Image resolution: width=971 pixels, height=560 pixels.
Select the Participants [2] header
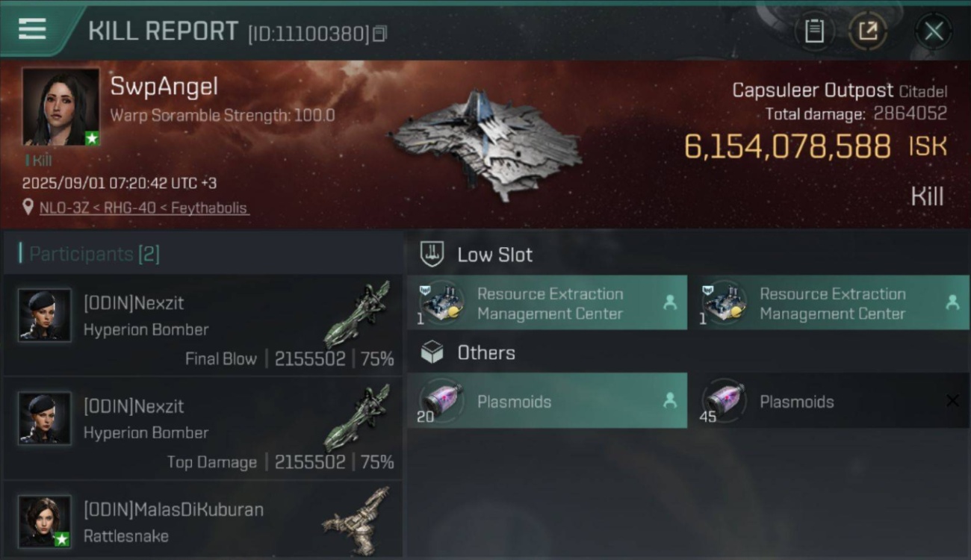(94, 254)
